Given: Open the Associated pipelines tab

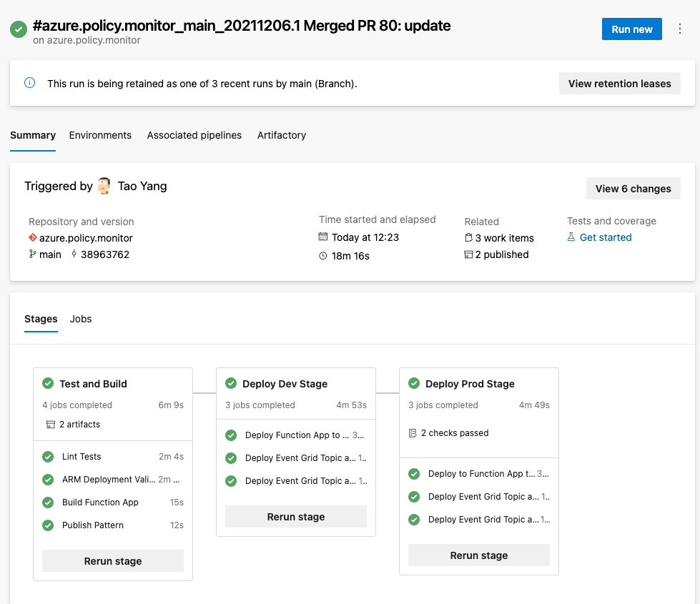Looking at the screenshot, I should tap(194, 135).
